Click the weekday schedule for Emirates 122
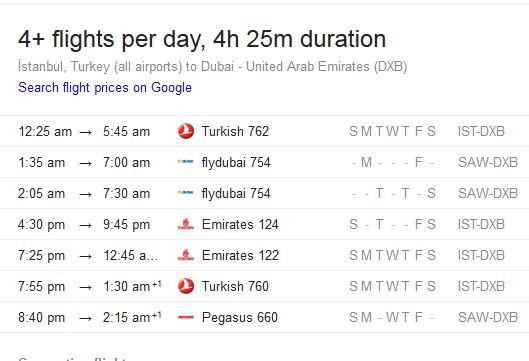The height and width of the screenshot is (361, 529). pos(392,255)
